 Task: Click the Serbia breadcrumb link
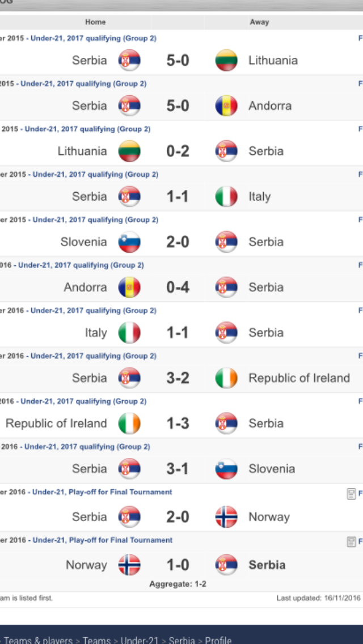click(181, 640)
